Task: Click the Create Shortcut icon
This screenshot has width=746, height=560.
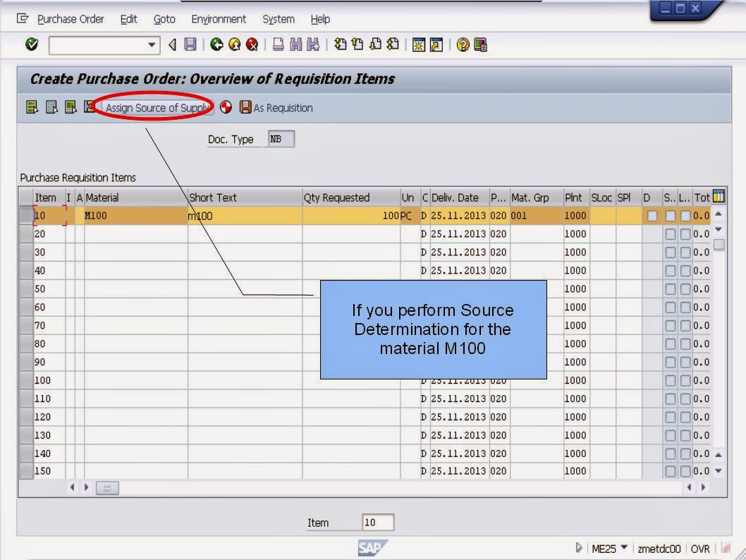Action: coord(436,44)
